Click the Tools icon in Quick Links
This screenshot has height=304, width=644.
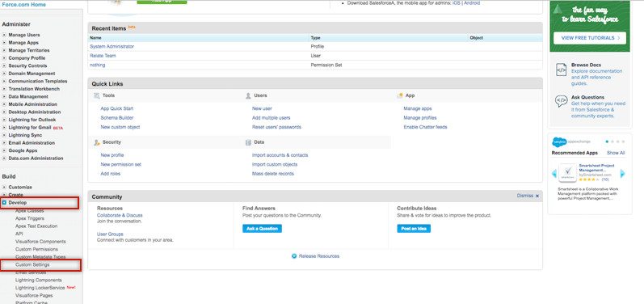96,95
